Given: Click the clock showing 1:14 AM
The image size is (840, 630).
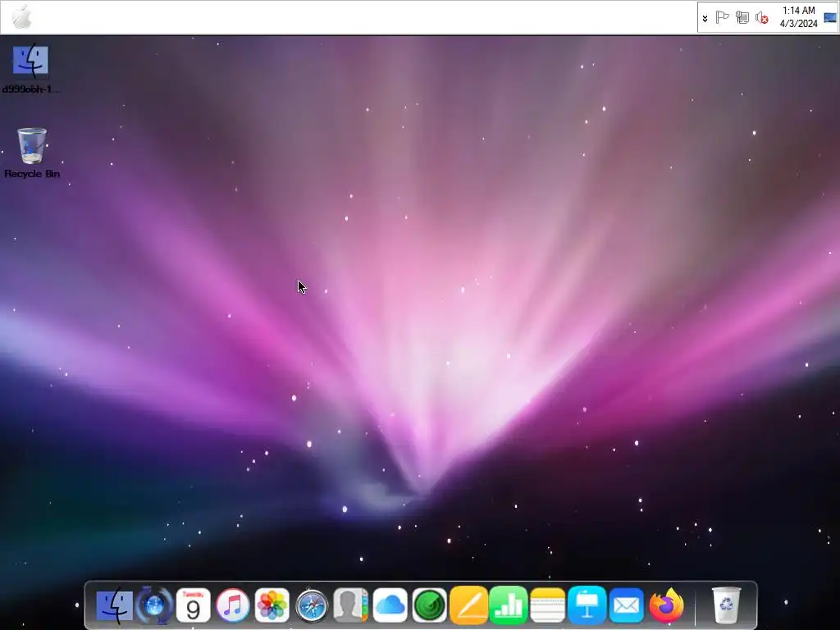Looking at the screenshot, I should click(x=799, y=17).
